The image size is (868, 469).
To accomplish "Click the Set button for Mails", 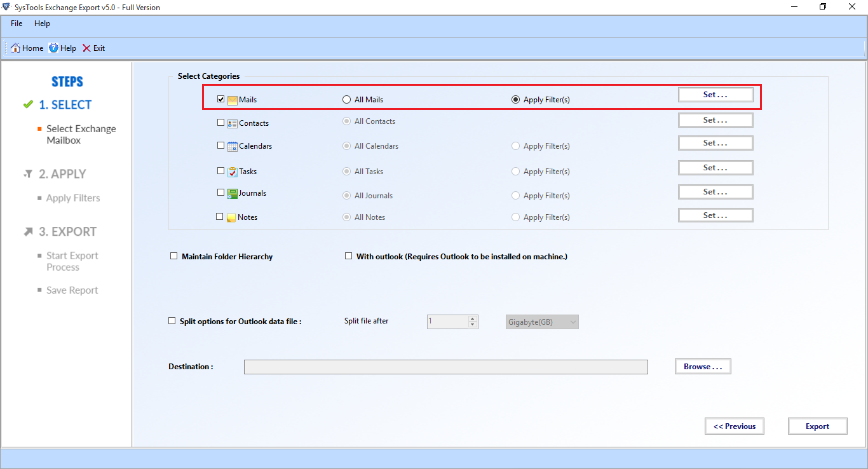I will coord(715,95).
